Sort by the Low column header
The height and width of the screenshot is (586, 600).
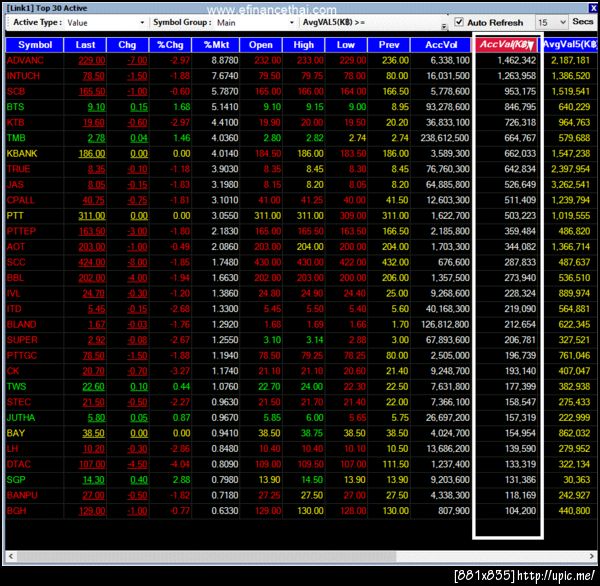(x=346, y=45)
